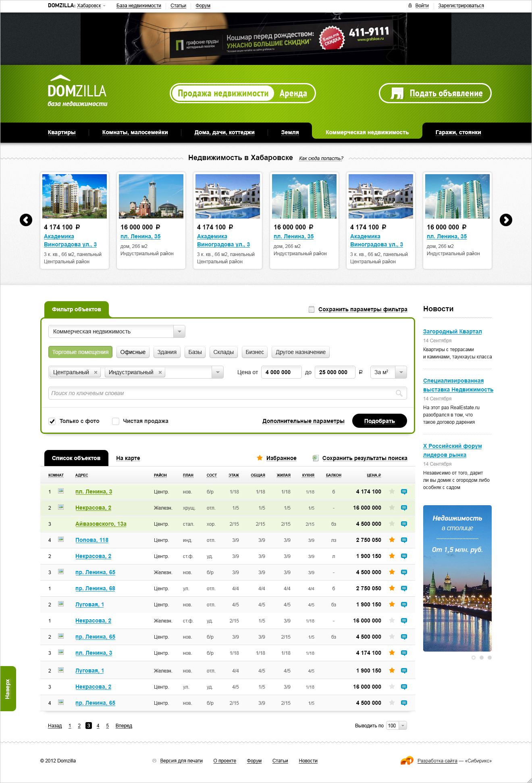This screenshot has height=783, width=532.
Task: Toggle favorite star for Луговая, 1 Железн. row
Action: click(392, 670)
